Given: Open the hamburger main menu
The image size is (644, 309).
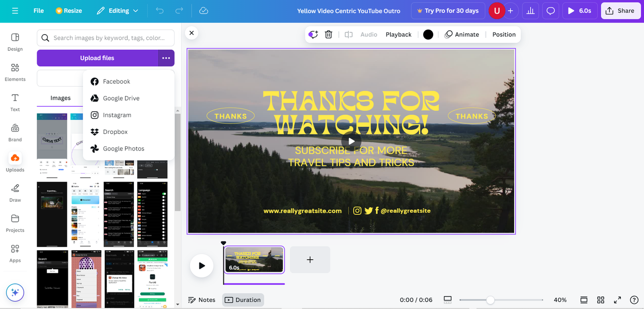Looking at the screenshot, I should (15, 11).
